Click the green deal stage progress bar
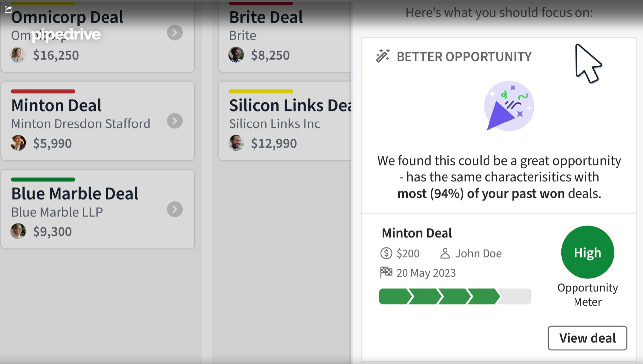This screenshot has width=643, height=364. coord(455,296)
